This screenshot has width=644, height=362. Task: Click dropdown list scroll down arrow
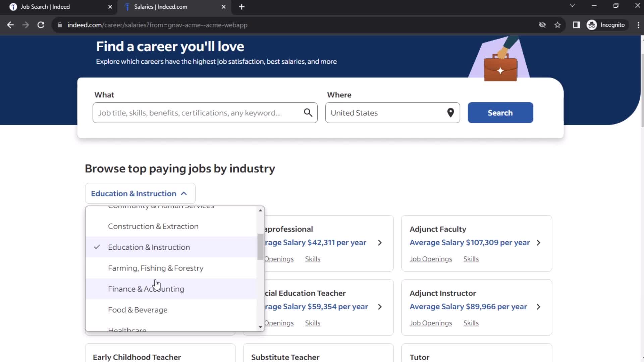click(260, 327)
